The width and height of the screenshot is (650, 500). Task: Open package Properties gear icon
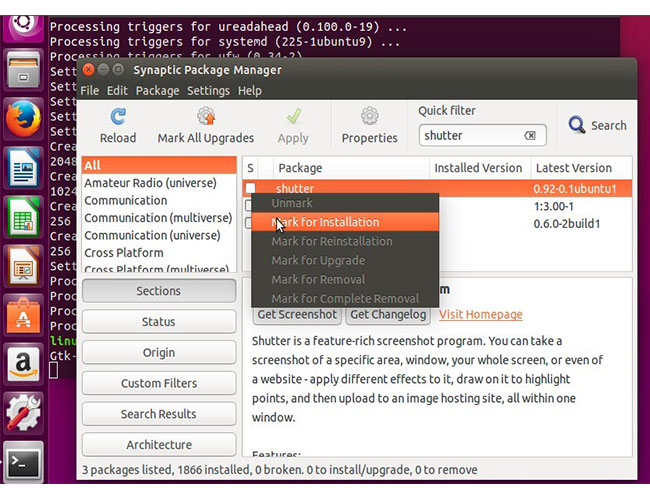pyautogui.click(x=369, y=116)
